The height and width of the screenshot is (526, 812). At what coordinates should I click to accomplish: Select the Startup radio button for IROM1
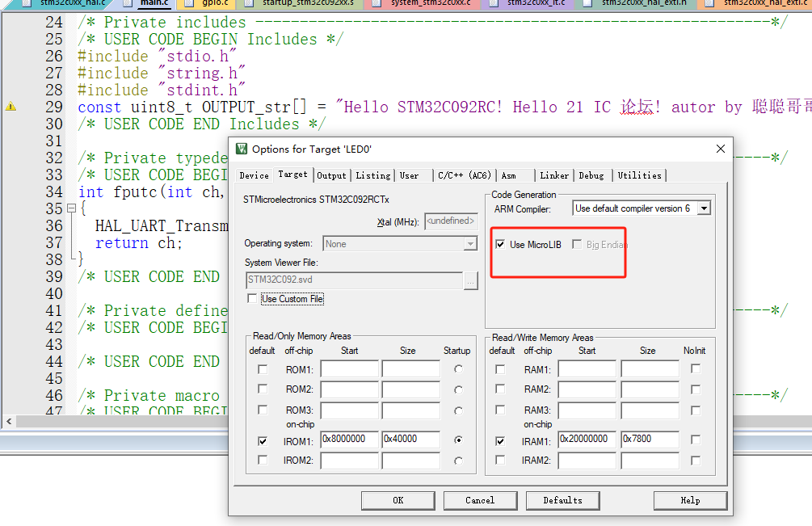tap(457, 440)
